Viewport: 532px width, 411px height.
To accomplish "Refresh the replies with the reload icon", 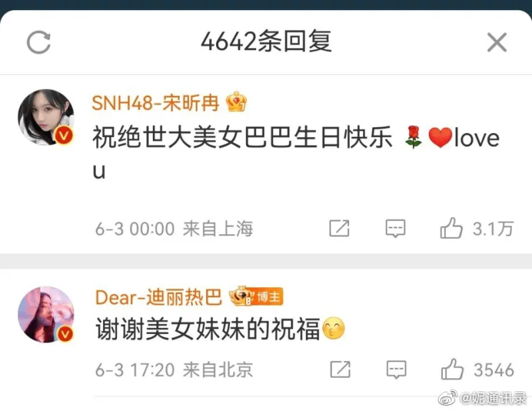I will click(39, 43).
